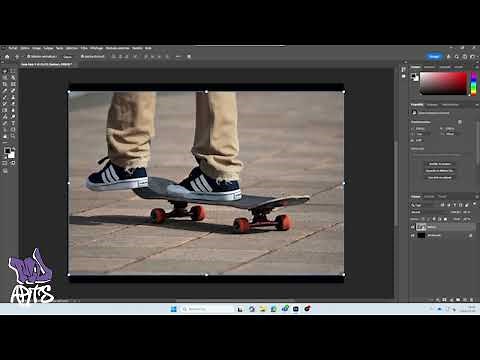The width and height of the screenshot is (480, 360).
Task: Hide the Background layer eye icon
Action: 412,236
